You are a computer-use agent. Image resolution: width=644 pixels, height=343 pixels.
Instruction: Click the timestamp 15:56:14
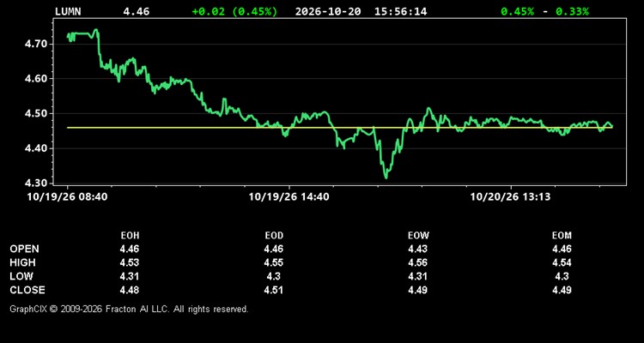point(400,11)
